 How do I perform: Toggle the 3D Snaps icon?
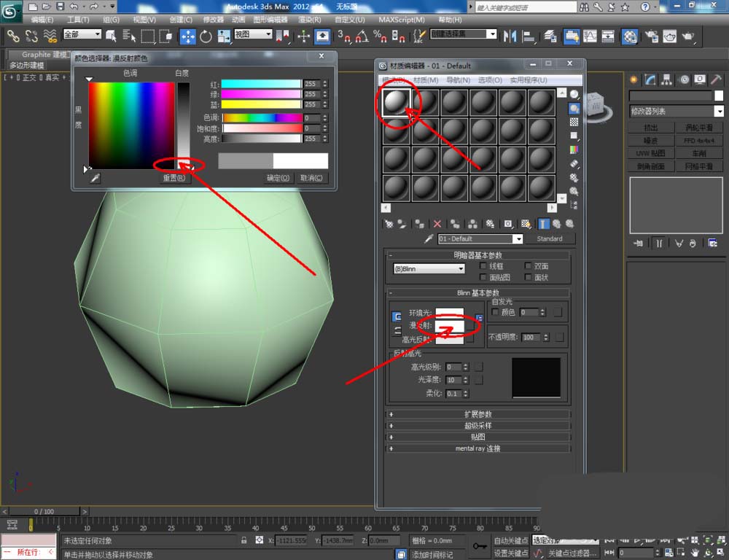(x=344, y=36)
